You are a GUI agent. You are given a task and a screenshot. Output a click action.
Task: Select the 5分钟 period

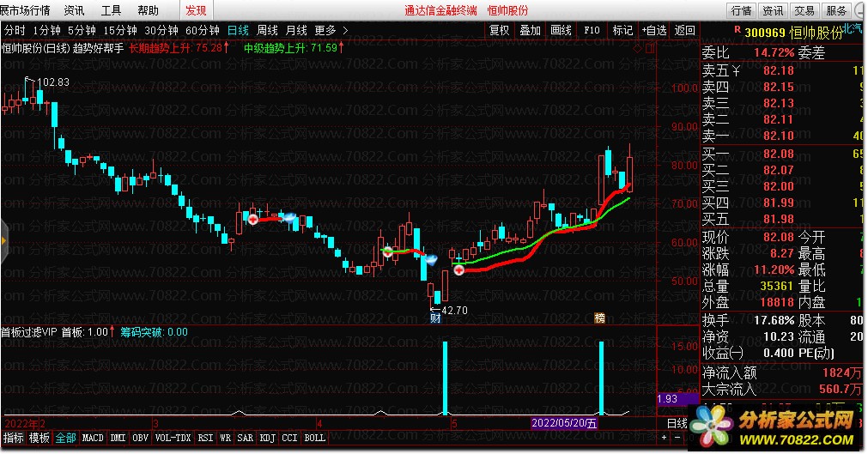tap(82, 30)
